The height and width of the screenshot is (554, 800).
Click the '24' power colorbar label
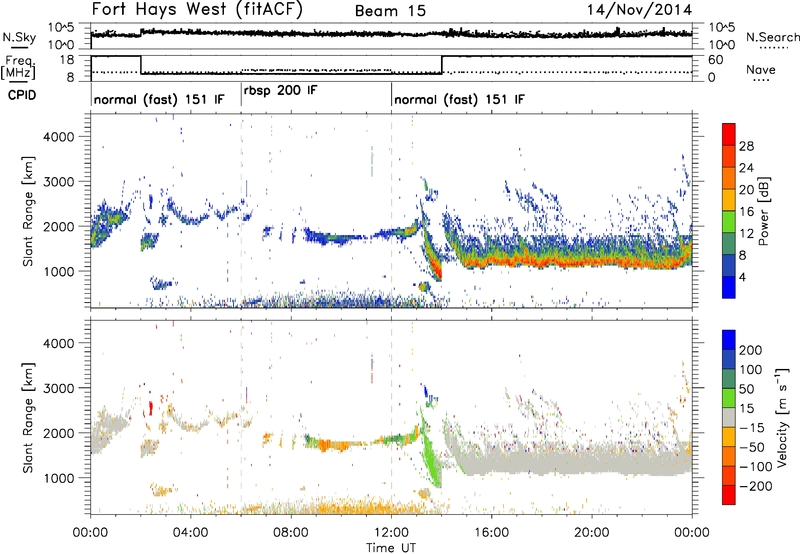[746, 168]
